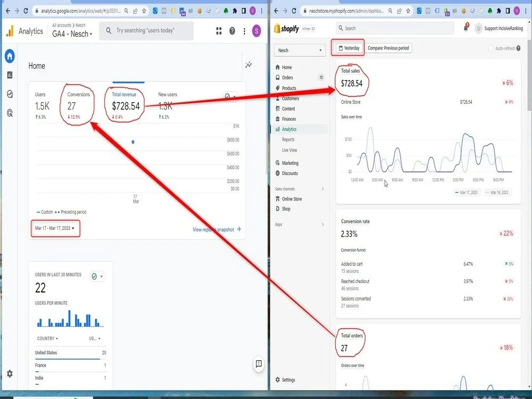
Task: Open Advertising icon in Analytics left rail
Action: point(10,113)
